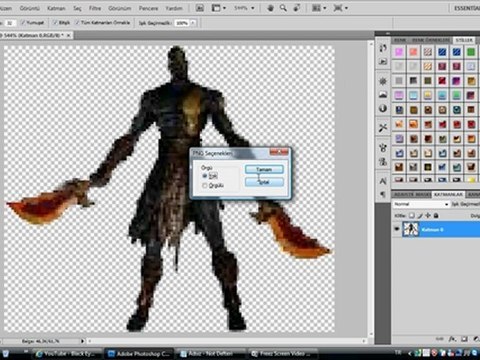Open the Filtre menu
Image resolution: width=480 pixels, height=360 pixels.
95,8
